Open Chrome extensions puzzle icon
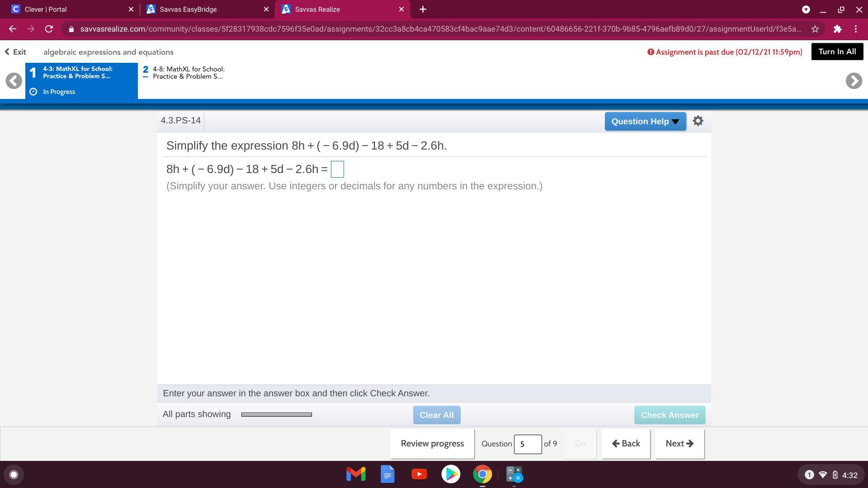This screenshot has width=868, height=488. click(x=837, y=29)
